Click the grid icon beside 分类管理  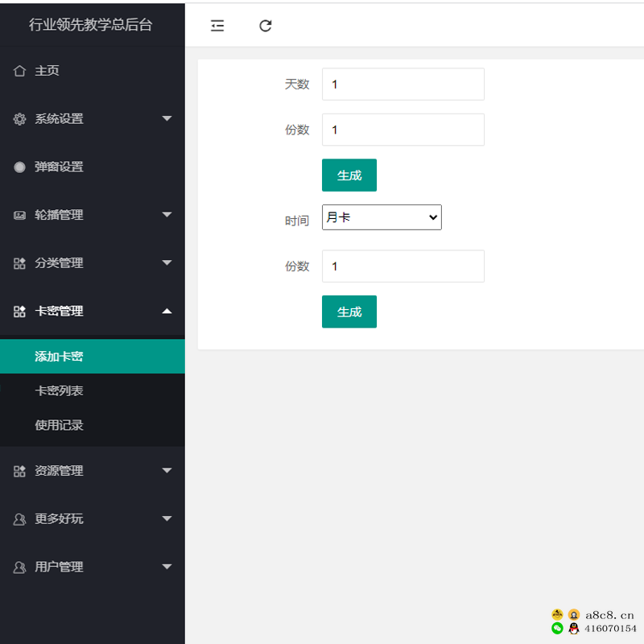19,263
